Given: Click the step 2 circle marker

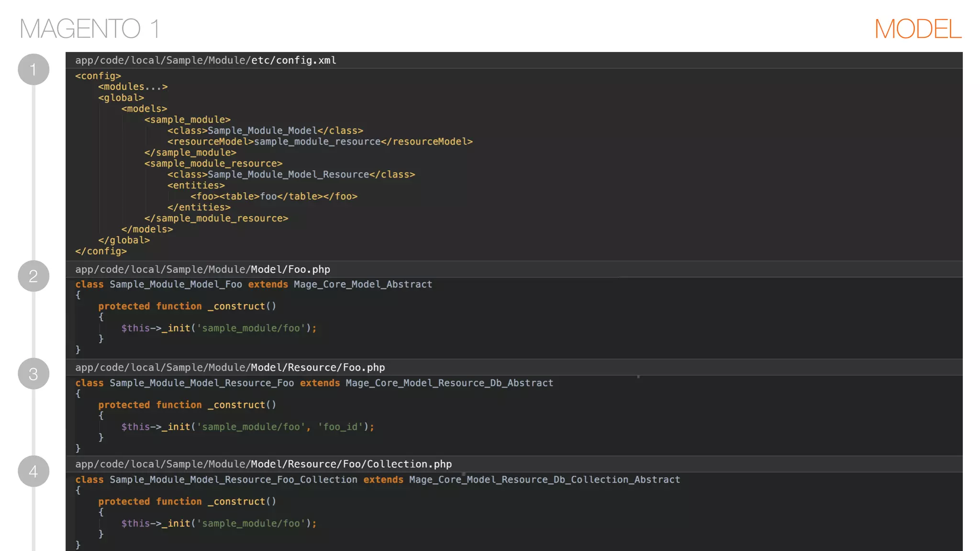Looking at the screenshot, I should (x=33, y=276).
